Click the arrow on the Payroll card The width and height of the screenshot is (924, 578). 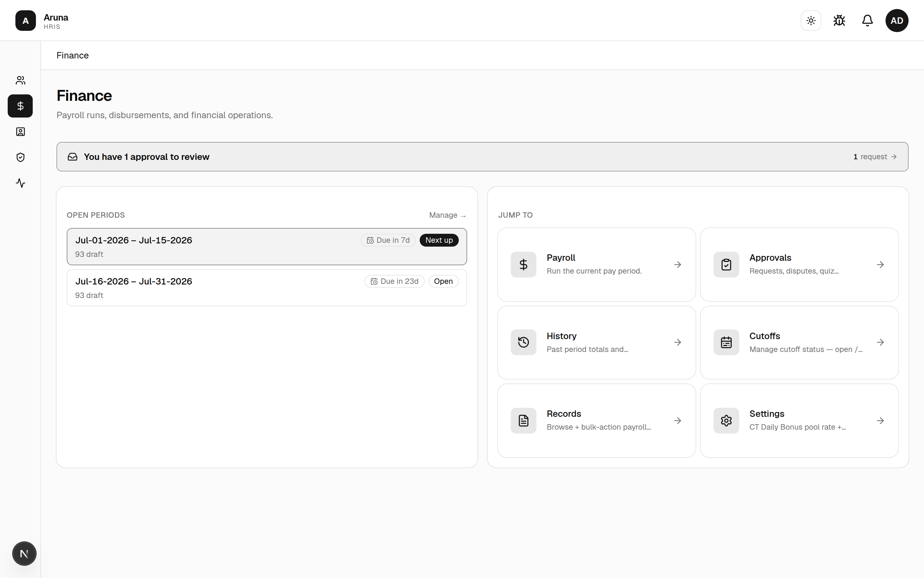point(678,265)
